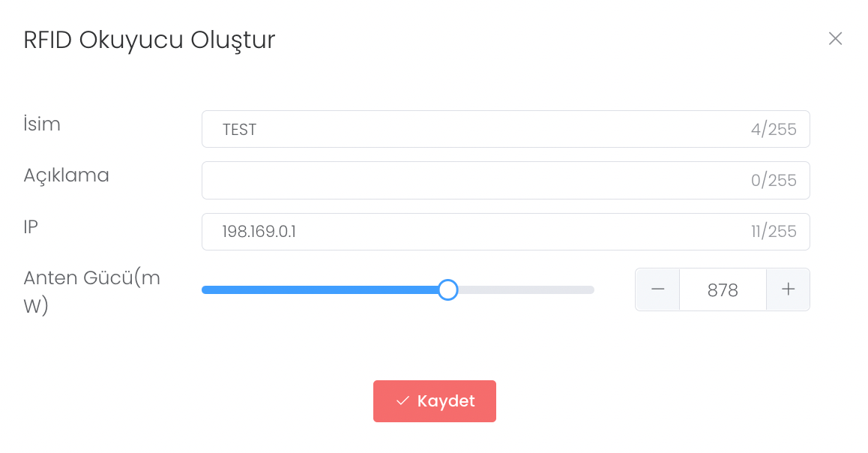Click the minus icon to decrease antenna power

pos(657,289)
